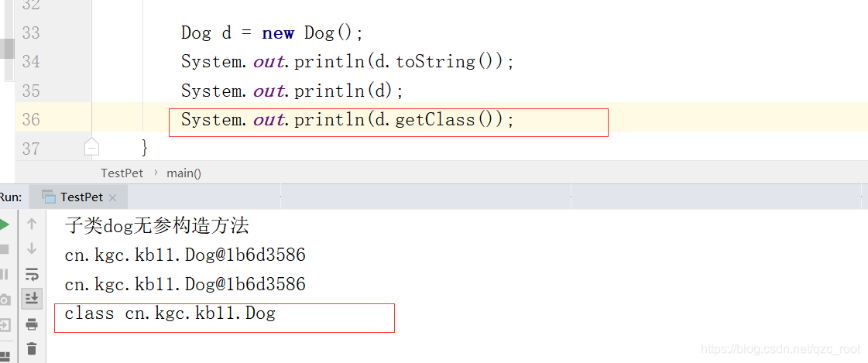Select the TestPet run tab
Viewport: 868px width, 363px height.
79,197
